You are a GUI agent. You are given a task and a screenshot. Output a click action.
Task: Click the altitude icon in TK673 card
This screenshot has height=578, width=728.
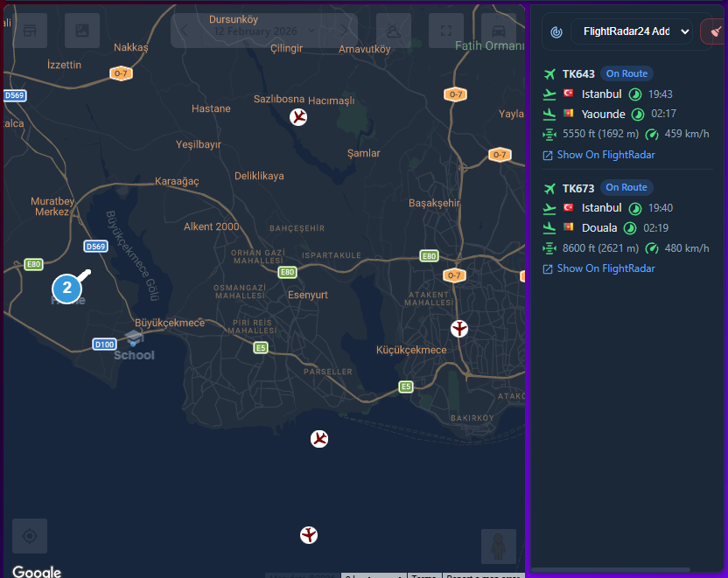549,248
